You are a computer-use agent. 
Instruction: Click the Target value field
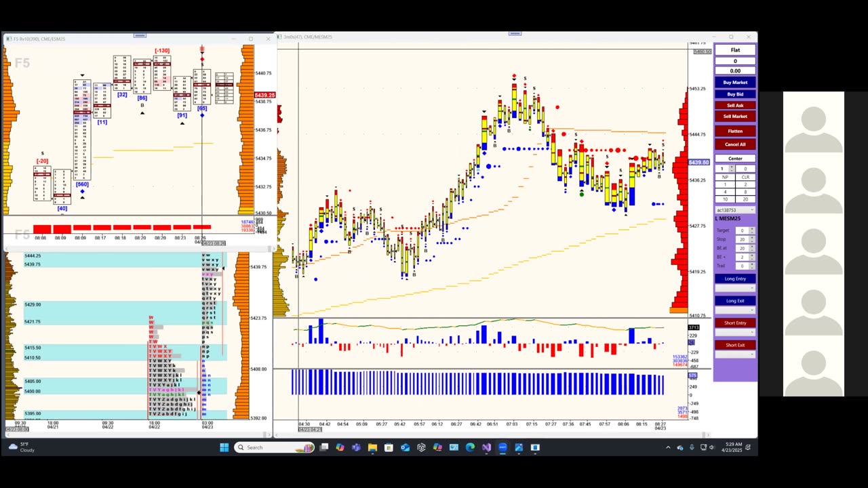[742, 230]
